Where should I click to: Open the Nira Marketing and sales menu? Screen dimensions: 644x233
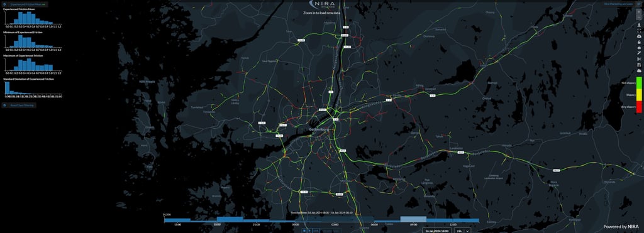tap(619, 4)
